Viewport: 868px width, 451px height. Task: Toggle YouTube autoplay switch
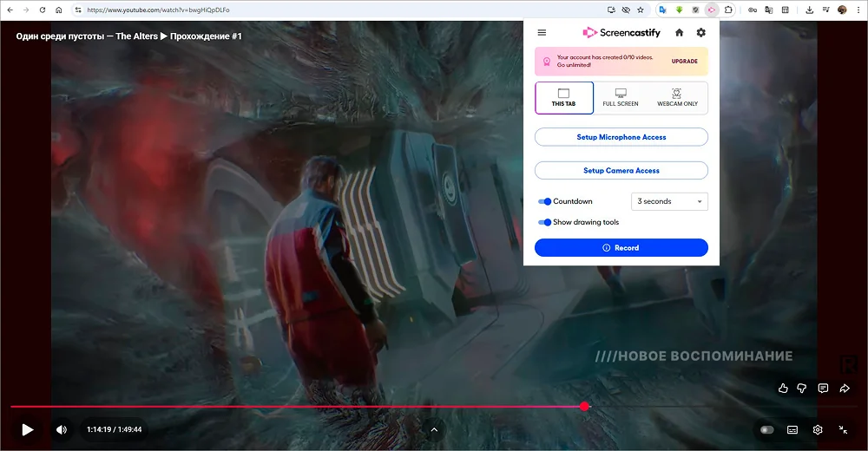point(766,429)
